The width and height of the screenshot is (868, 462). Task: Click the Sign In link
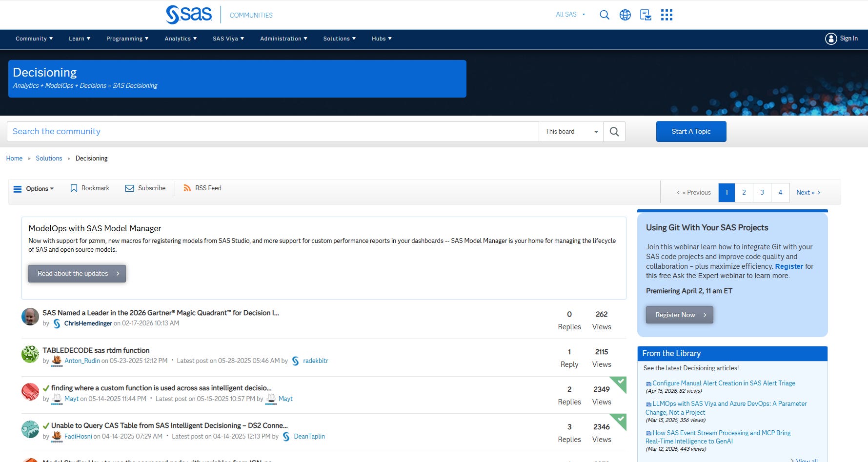tap(848, 39)
